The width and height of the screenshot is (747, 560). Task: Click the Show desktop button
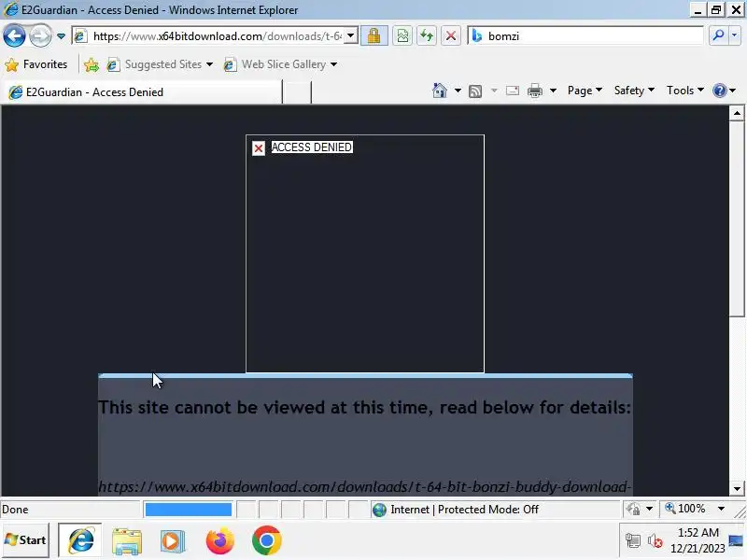point(738,540)
